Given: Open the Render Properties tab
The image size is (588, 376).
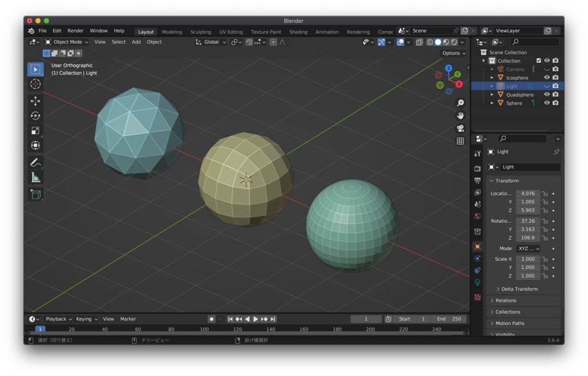Looking at the screenshot, I should [478, 167].
